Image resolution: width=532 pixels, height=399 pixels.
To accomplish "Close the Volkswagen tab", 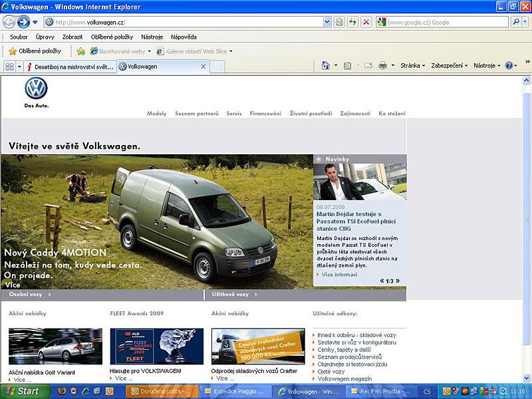I will coord(203,66).
